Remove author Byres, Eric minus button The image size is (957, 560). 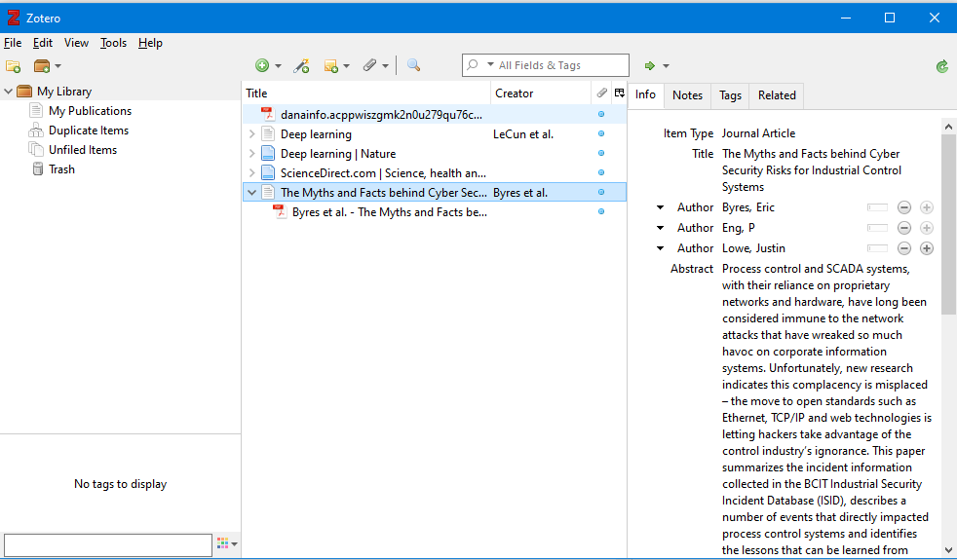point(904,207)
